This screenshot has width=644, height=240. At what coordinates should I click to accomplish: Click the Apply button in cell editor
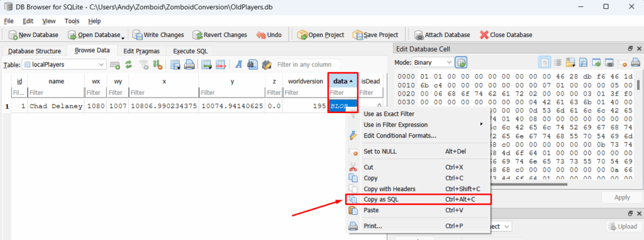pos(622,197)
